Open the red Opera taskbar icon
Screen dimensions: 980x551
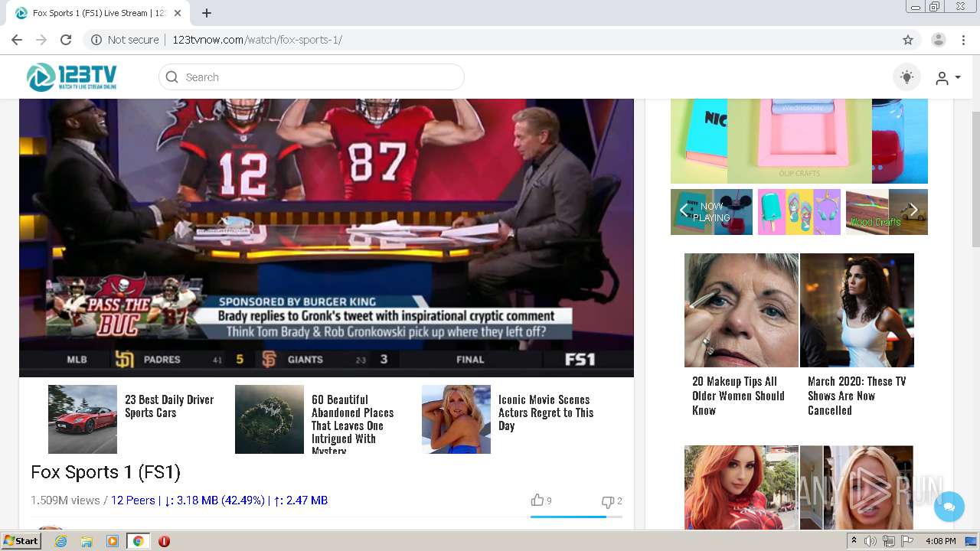pyautogui.click(x=164, y=541)
